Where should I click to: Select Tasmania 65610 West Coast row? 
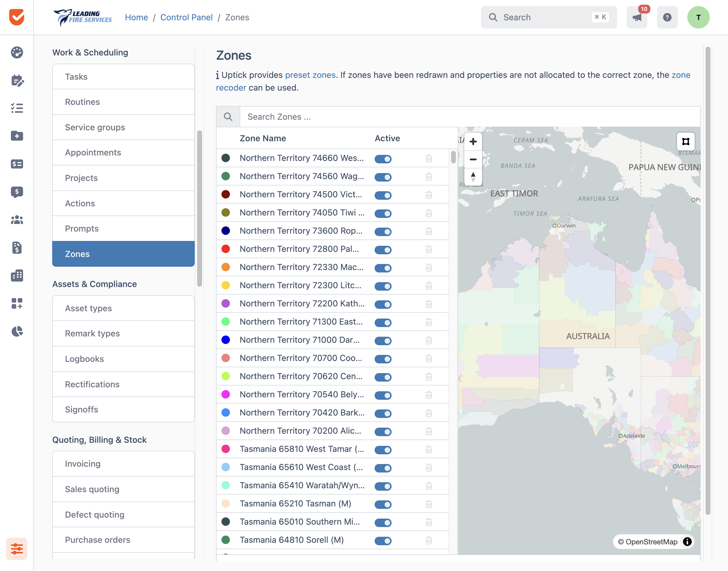(332, 467)
